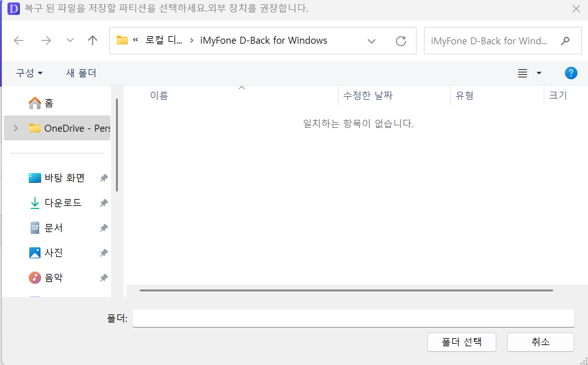Go forward using the right arrow
This screenshot has height=365, width=588.
(x=46, y=41)
